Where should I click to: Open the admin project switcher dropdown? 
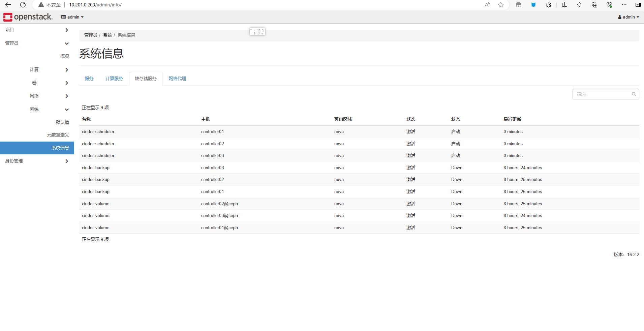[x=72, y=17]
